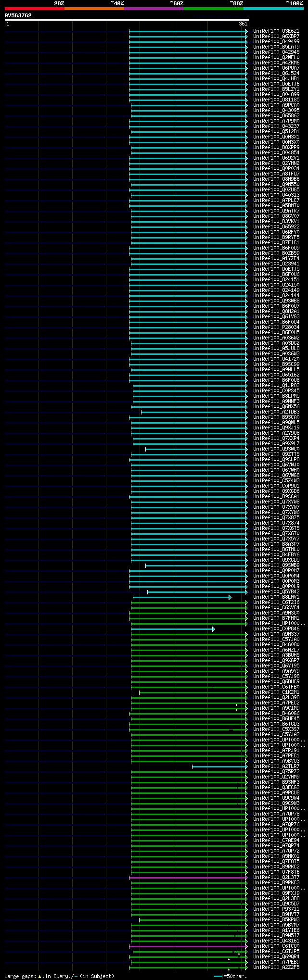The width and height of the screenshot is (308, 980).
Task: Select label UniRef100_Q75RZ2
Action: pyautogui.click(x=276, y=771)
